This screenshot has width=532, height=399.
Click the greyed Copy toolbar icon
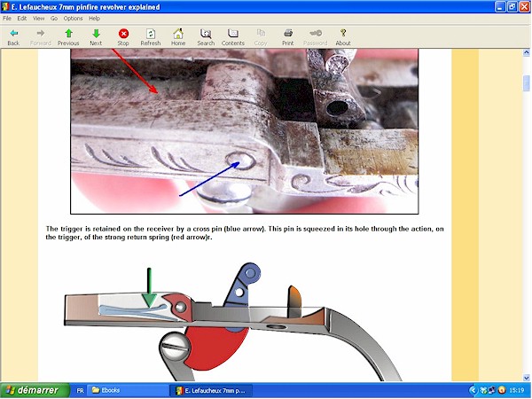261,34
